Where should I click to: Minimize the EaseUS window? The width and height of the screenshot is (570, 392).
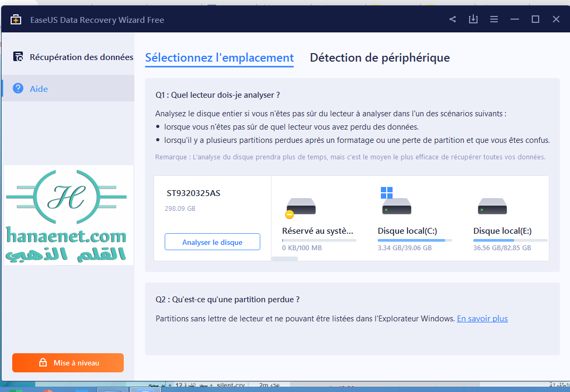514,19
